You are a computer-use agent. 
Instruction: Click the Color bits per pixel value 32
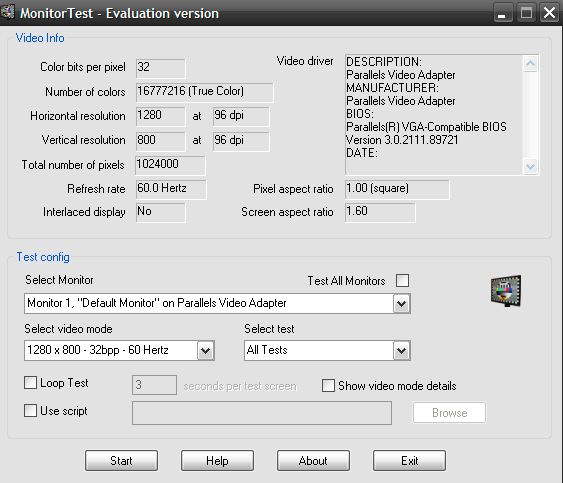pyautogui.click(x=160, y=68)
